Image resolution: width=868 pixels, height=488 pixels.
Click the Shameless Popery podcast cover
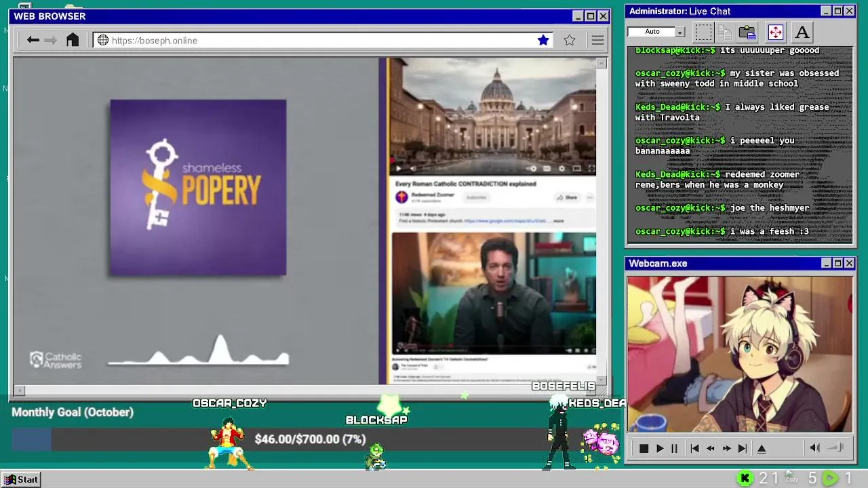coord(198,188)
